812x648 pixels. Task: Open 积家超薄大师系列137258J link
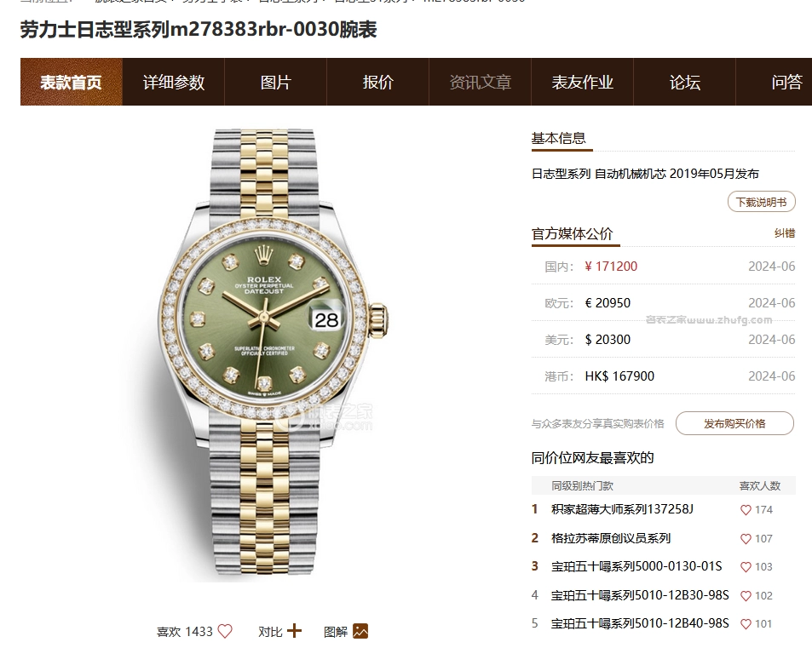pyautogui.click(x=622, y=509)
